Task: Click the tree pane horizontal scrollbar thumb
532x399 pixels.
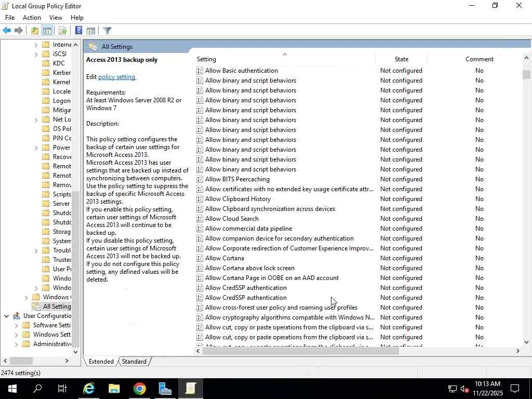Action: (x=21, y=361)
